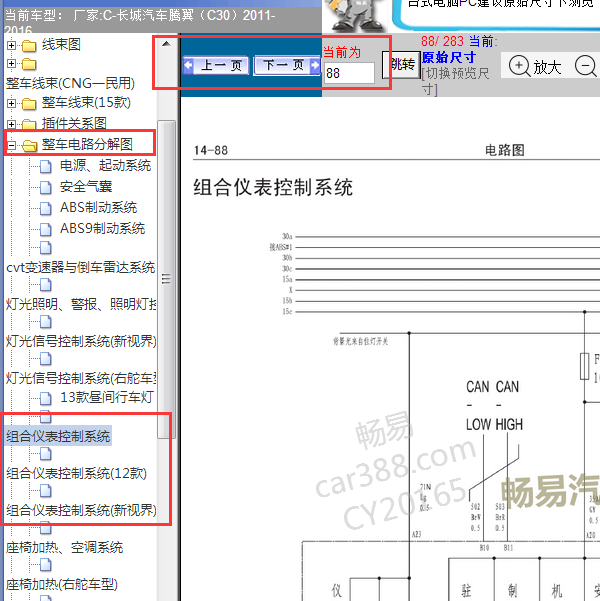
Task: Open 安全气囊 diagram page
Action: pos(86,187)
